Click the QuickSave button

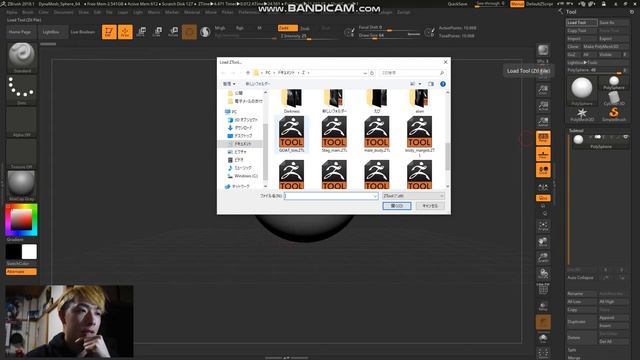[x=457, y=4]
